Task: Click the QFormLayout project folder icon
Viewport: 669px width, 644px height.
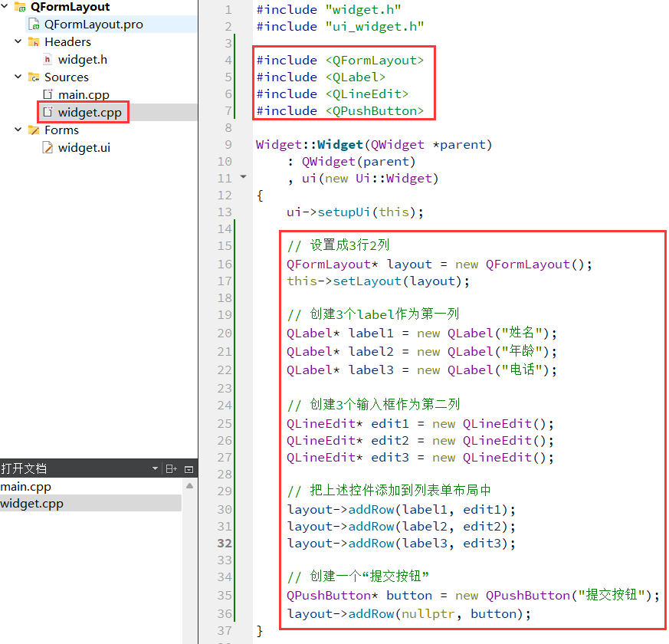Action: [20, 7]
